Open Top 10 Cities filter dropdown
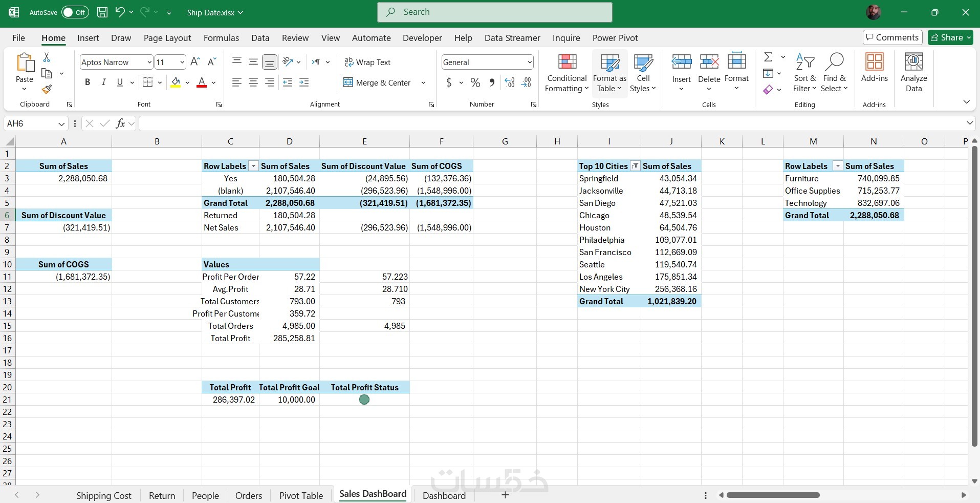This screenshot has height=503, width=980. (x=635, y=166)
